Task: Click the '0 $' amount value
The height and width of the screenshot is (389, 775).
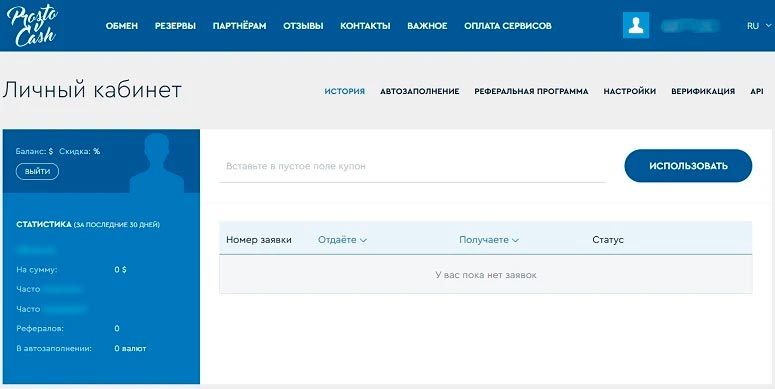Action: point(120,270)
